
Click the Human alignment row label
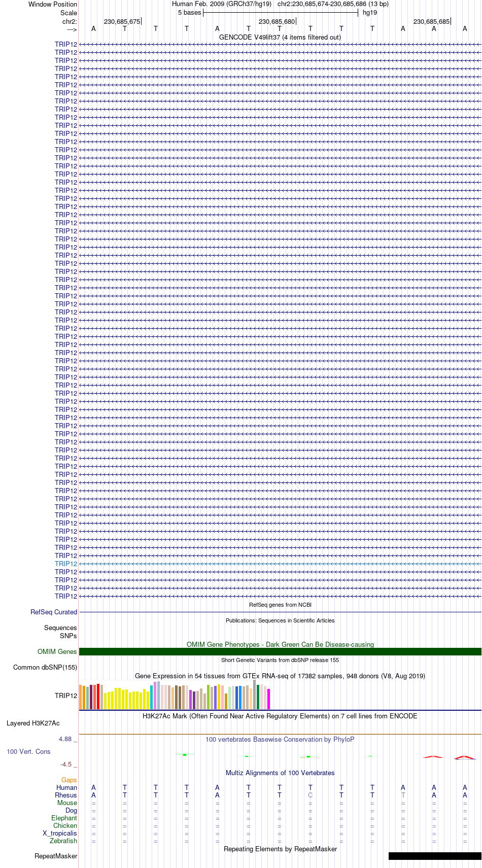point(66,787)
